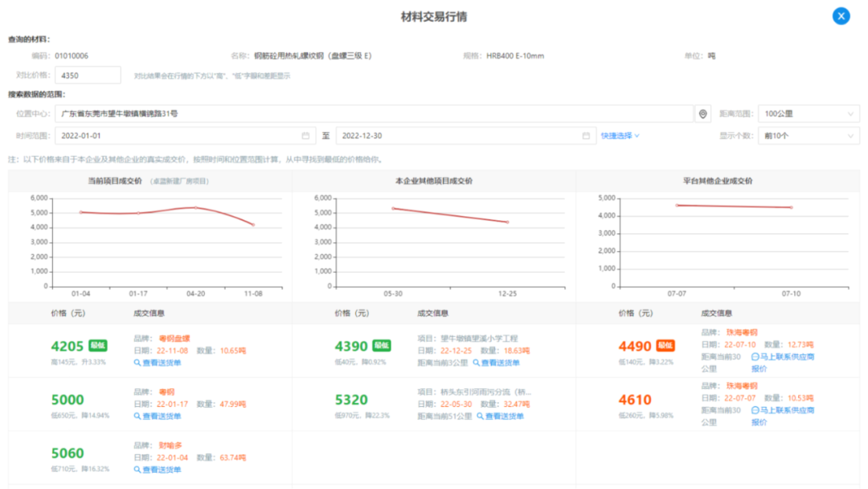Image resolution: width=868 pixels, height=489 pixels.
Task: Close the 材料交易行情 dialog
Action: coord(841,16)
